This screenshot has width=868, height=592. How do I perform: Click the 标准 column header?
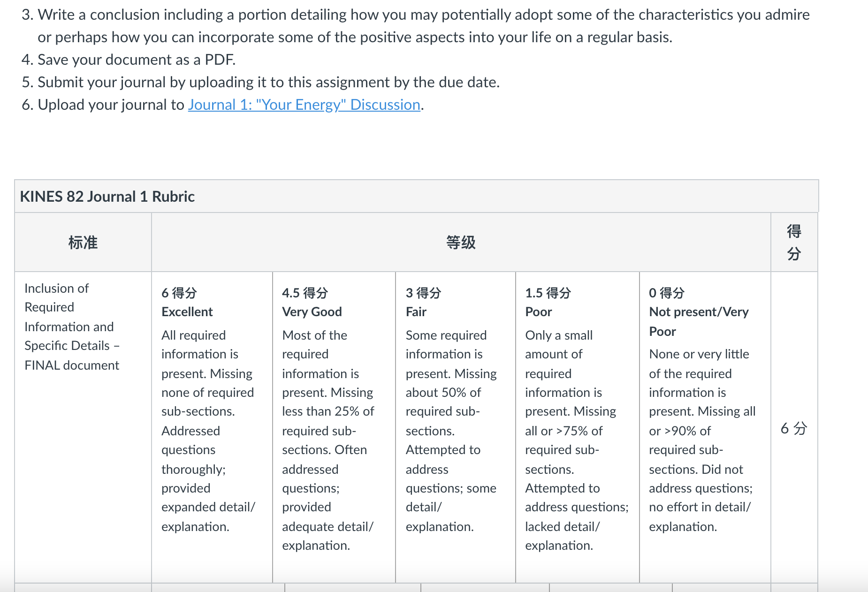coord(83,243)
